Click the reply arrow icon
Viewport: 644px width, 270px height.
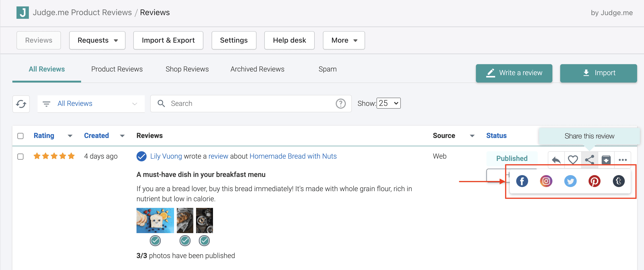[x=556, y=160]
